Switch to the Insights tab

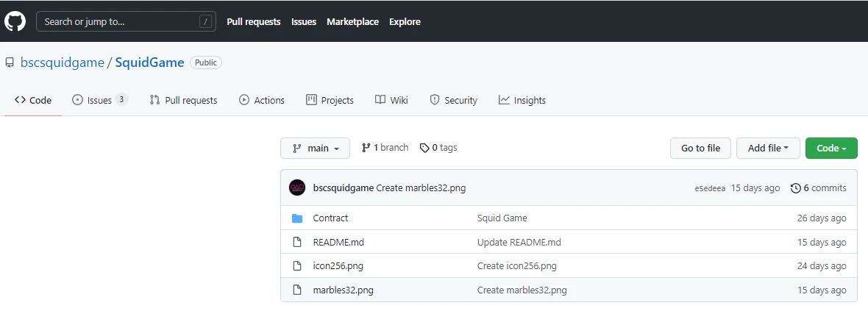coord(522,100)
